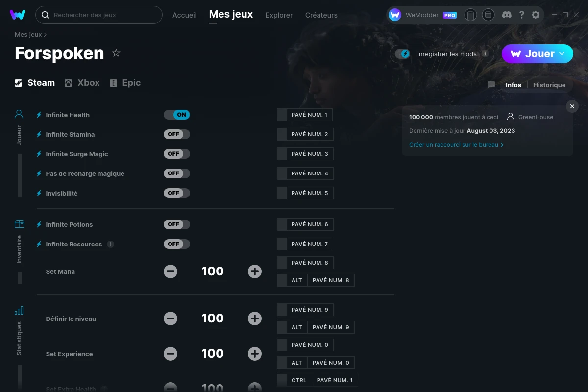Enable Infinite Surge Magic toggle

[176, 154]
